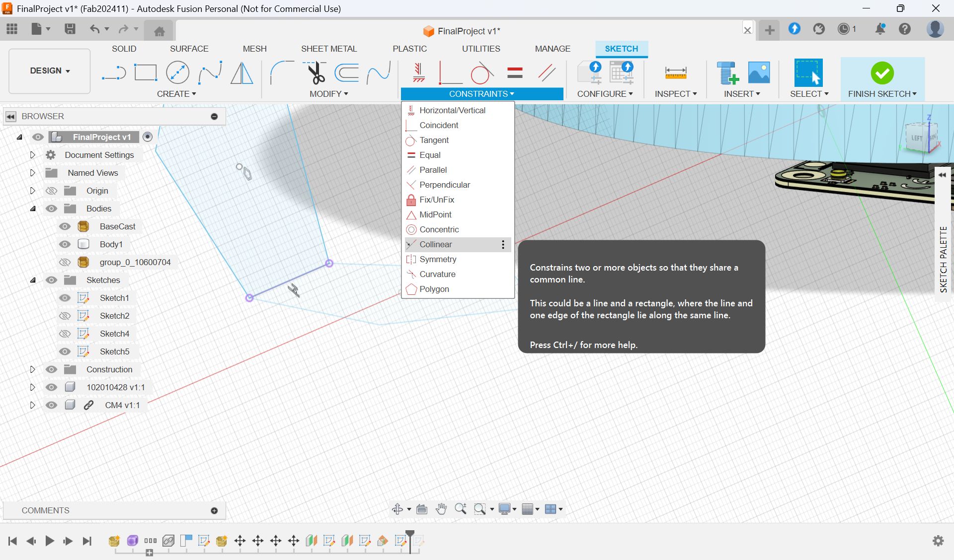Expand Named Views node
This screenshot has height=560, width=954.
click(32, 173)
